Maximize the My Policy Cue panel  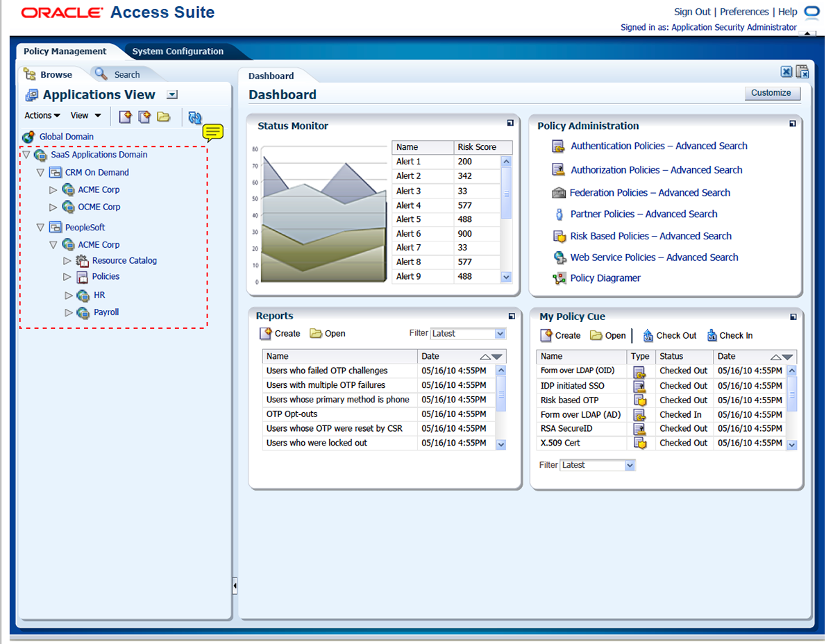point(793,317)
